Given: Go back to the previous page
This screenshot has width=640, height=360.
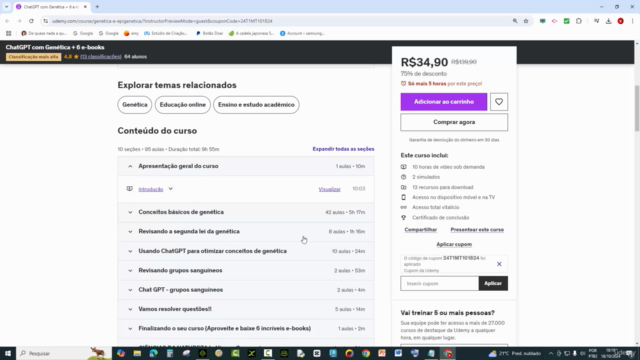Looking at the screenshot, I should point(7,21).
